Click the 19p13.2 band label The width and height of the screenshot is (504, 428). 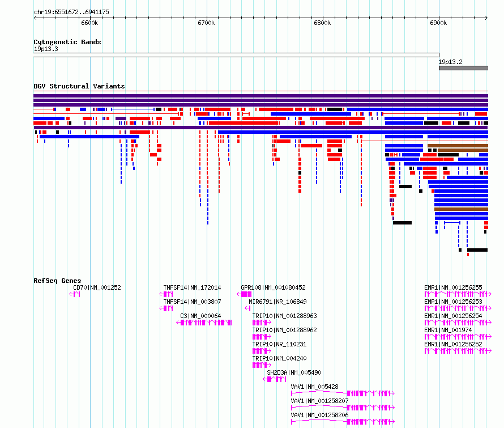450,62
